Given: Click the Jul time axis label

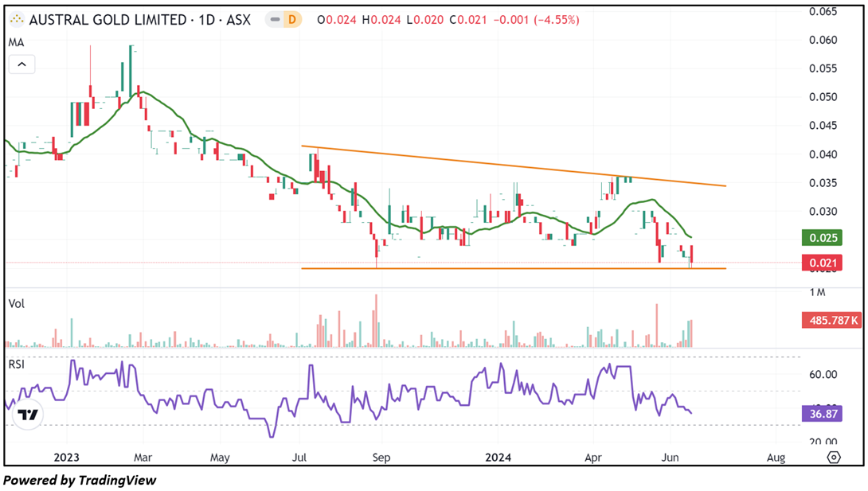Looking at the screenshot, I should coord(300,458).
